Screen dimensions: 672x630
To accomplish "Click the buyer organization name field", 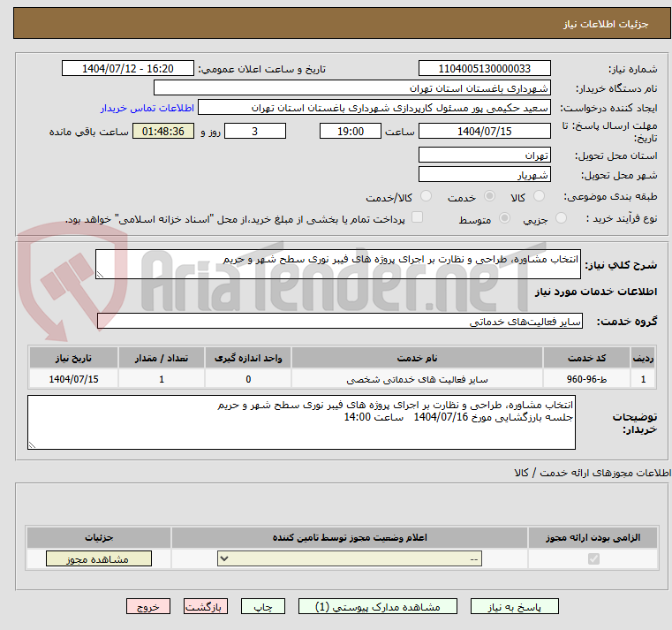I will tap(351, 88).
